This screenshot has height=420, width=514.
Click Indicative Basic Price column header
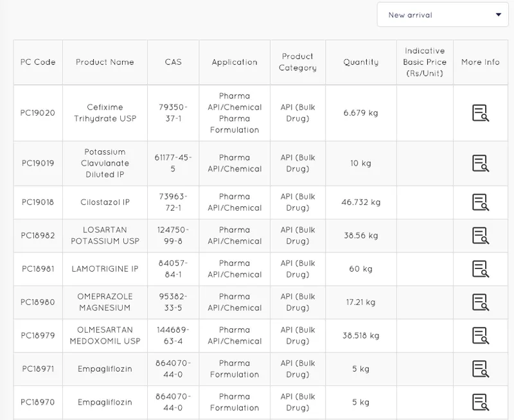tap(425, 62)
